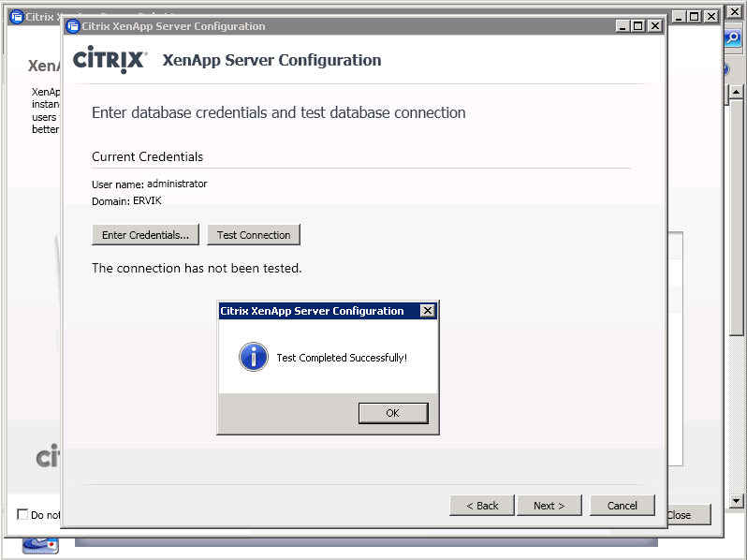
Task: Close the Test Completed Successfully popup
Action: [428, 311]
